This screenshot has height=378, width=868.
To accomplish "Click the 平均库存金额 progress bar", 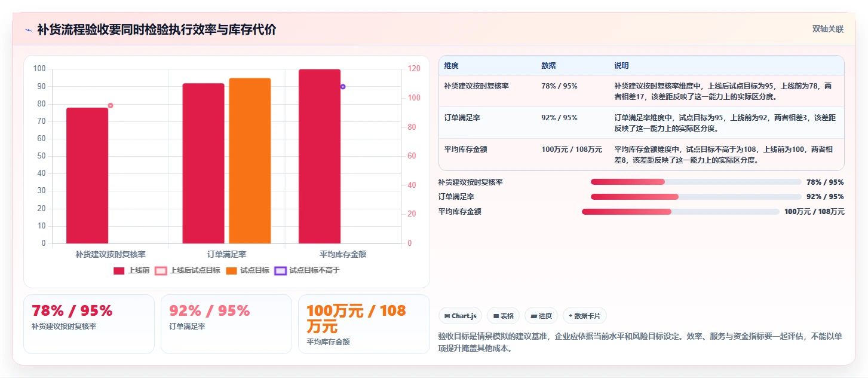I will pos(680,212).
